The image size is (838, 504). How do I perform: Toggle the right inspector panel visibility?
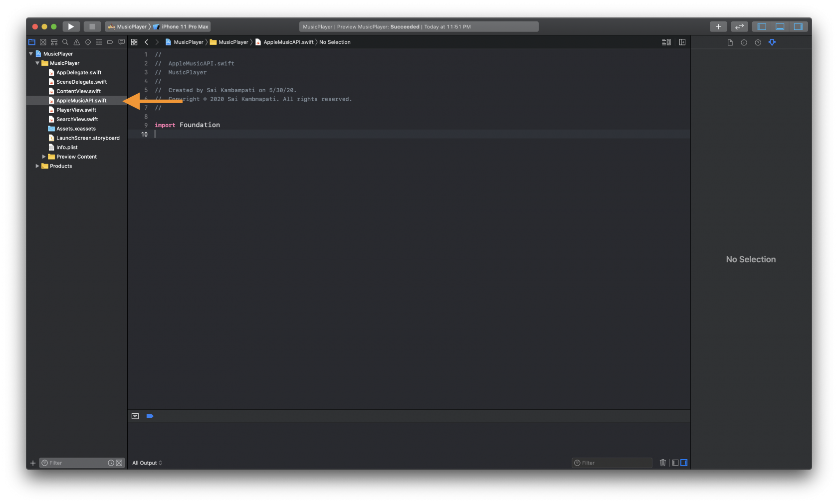799,26
